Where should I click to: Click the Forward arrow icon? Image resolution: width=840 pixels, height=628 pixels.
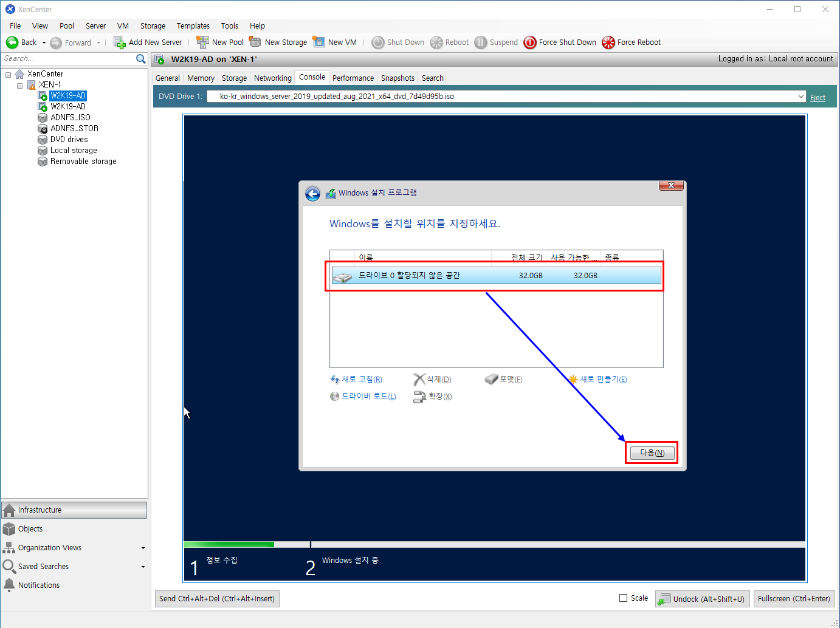(x=56, y=43)
